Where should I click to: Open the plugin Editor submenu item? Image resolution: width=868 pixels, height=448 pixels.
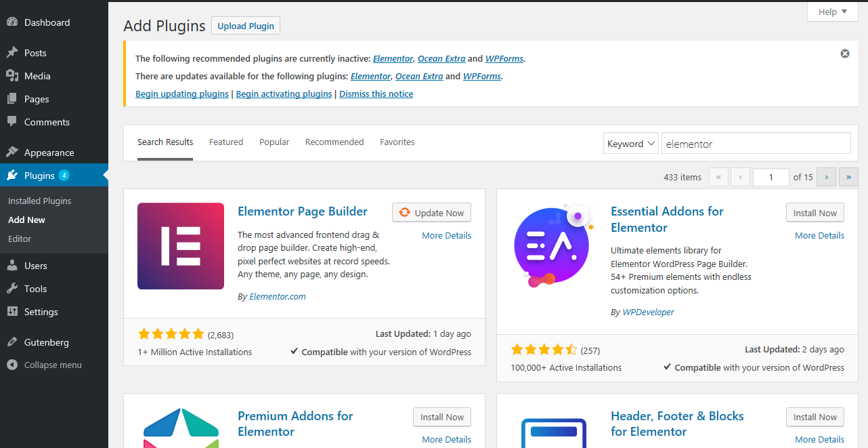(20, 239)
